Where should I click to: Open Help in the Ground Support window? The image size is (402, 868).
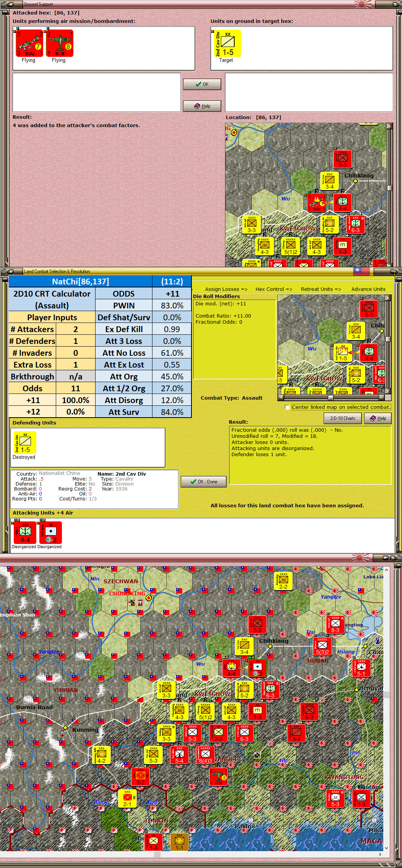(x=202, y=106)
